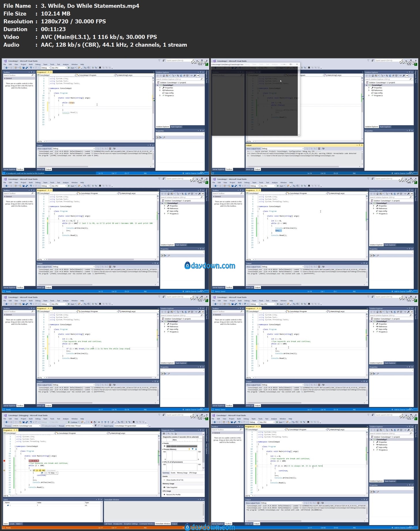Switch to Server Explorer tab in 00:07:35 frame

(218, 405)
